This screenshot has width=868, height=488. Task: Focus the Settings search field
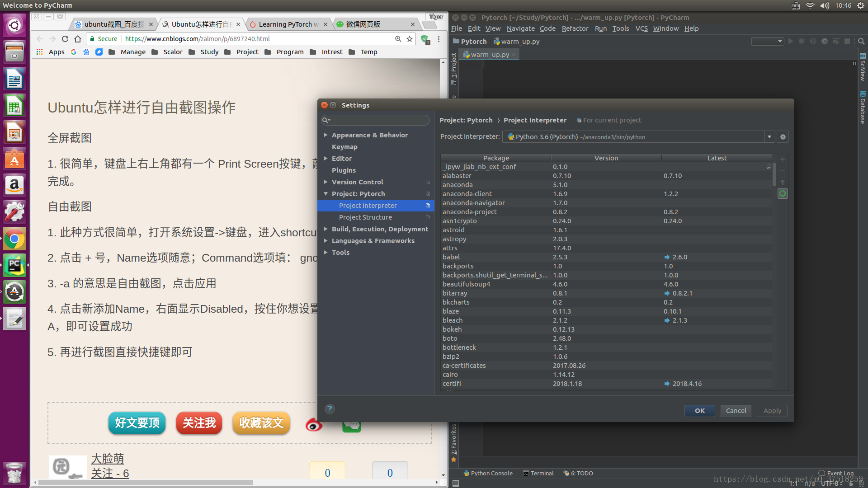[375, 120]
